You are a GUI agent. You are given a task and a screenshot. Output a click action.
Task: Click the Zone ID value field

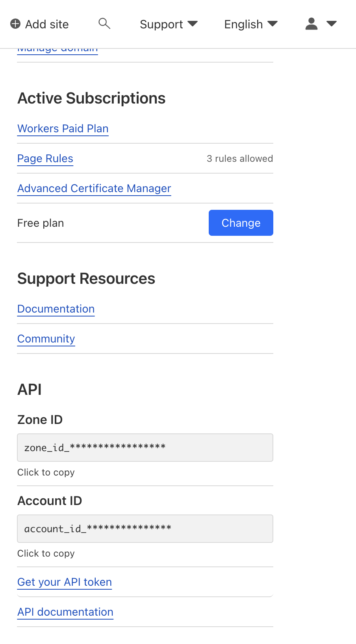[145, 448]
